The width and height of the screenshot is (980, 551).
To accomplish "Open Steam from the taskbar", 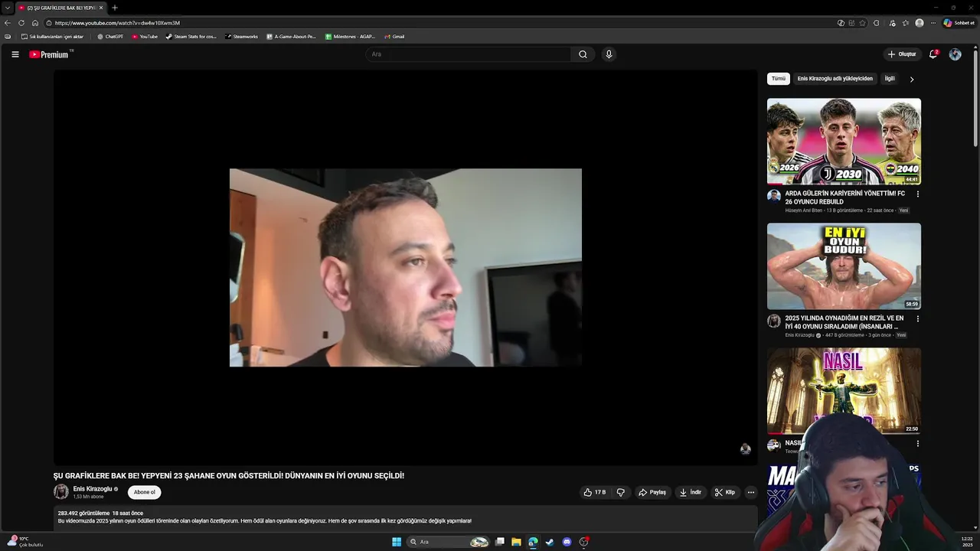I will click(x=550, y=542).
